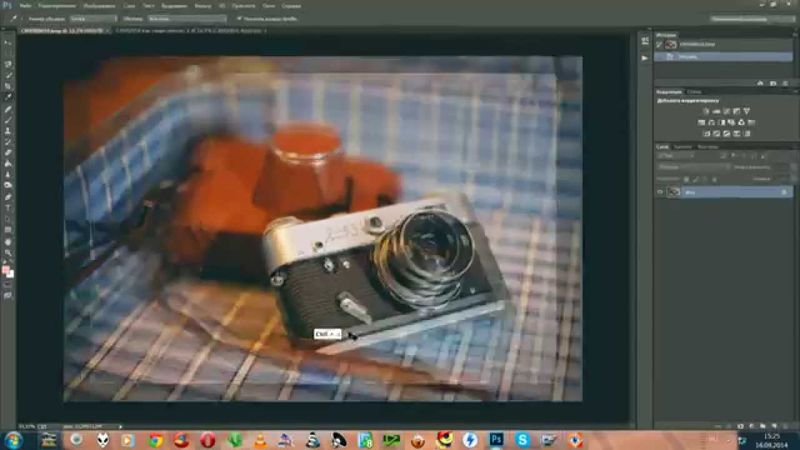Open the Sample layers dropdown
Viewport: 800px width, 450px height.
pyautogui.click(x=187, y=19)
